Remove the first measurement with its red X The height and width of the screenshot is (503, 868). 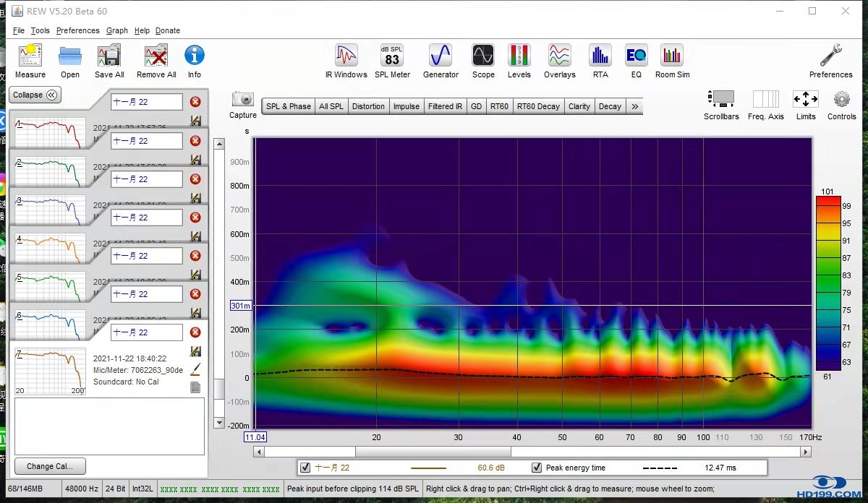(x=195, y=102)
